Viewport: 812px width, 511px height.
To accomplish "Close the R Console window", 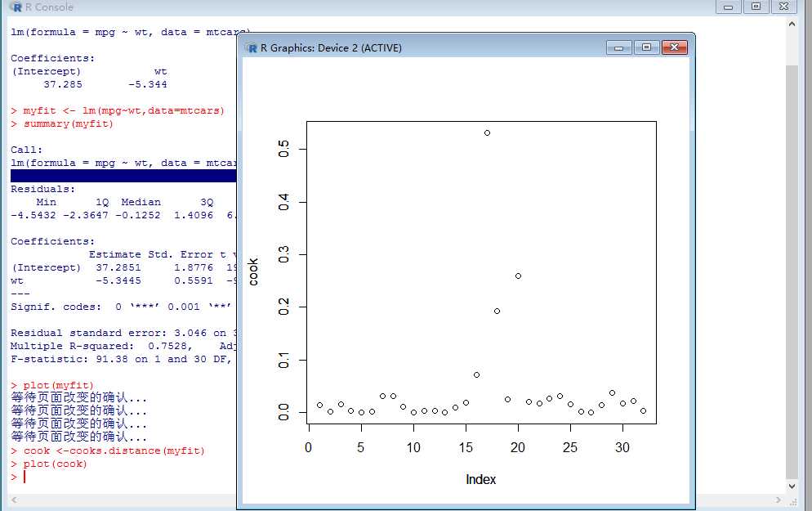I will [x=784, y=7].
